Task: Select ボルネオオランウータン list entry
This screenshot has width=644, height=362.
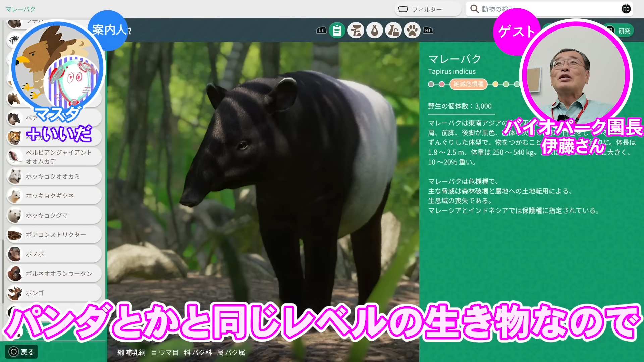Action: pyautogui.click(x=54, y=274)
